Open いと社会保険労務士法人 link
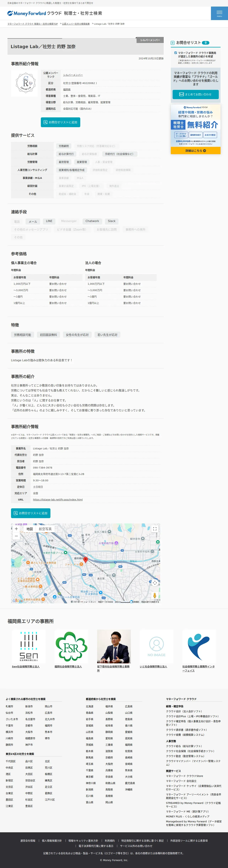 [153, 667]
